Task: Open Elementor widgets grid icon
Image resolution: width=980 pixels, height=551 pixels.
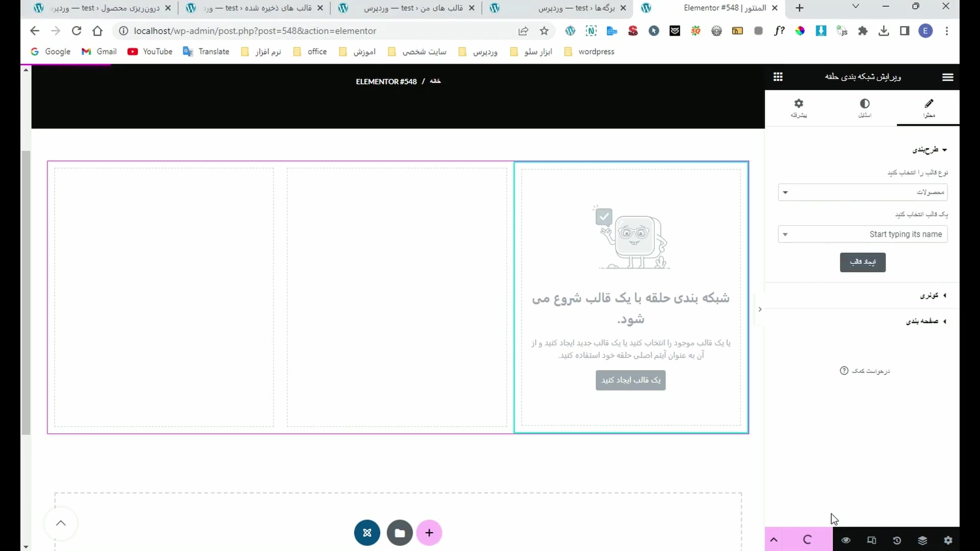Action: pyautogui.click(x=778, y=77)
